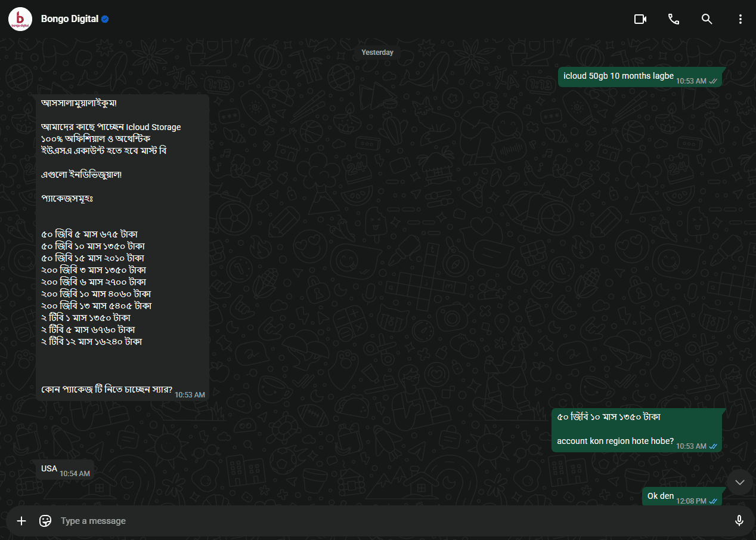Click the plus attach icon

21,521
